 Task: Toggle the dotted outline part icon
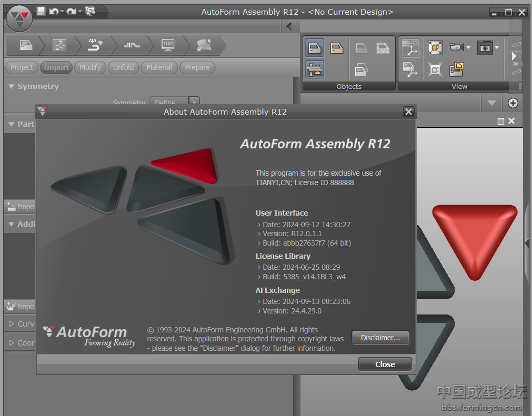pyautogui.click(x=383, y=48)
